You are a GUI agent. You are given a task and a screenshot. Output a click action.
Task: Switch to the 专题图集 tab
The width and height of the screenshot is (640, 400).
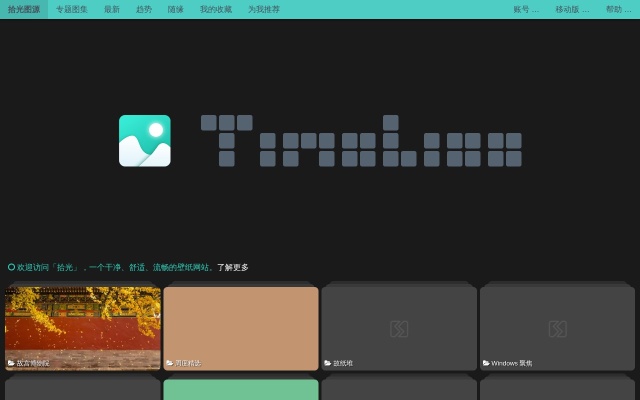tap(72, 9)
